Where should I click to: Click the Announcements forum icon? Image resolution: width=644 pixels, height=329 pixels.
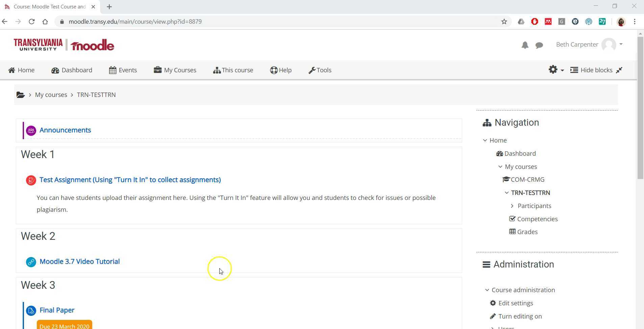(31, 130)
